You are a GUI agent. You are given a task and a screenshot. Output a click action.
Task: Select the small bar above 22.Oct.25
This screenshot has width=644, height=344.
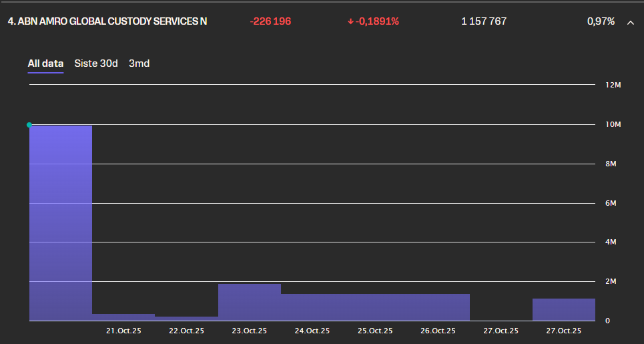[x=186, y=318]
